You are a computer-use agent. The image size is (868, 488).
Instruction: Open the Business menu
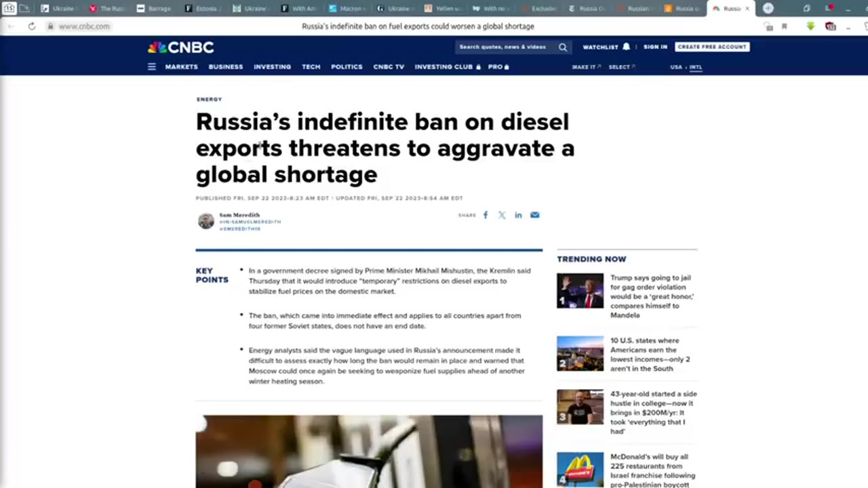click(226, 67)
